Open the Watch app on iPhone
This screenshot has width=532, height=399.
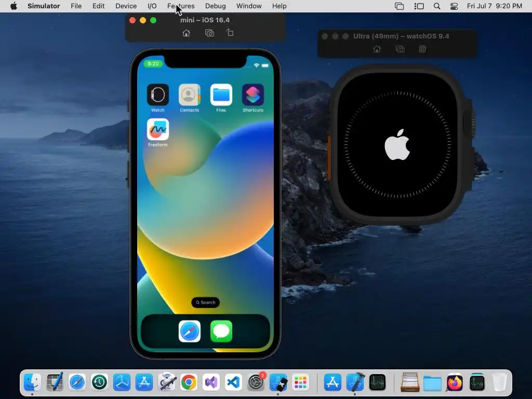(x=158, y=95)
